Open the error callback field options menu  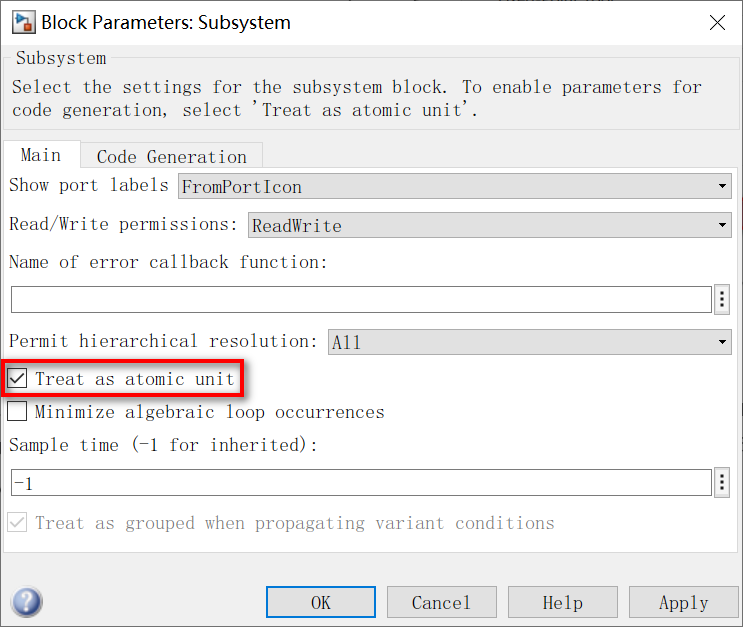pos(723,299)
